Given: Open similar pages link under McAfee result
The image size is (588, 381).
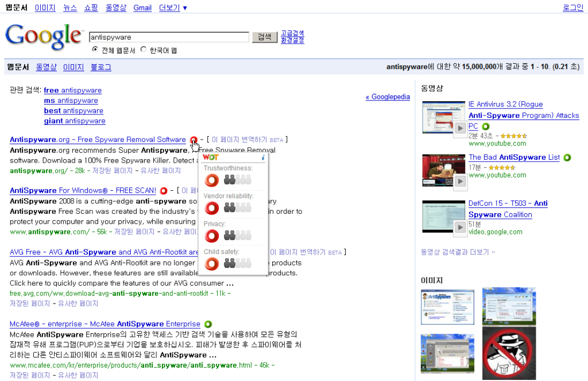Looking at the screenshot, I should (x=78, y=375).
